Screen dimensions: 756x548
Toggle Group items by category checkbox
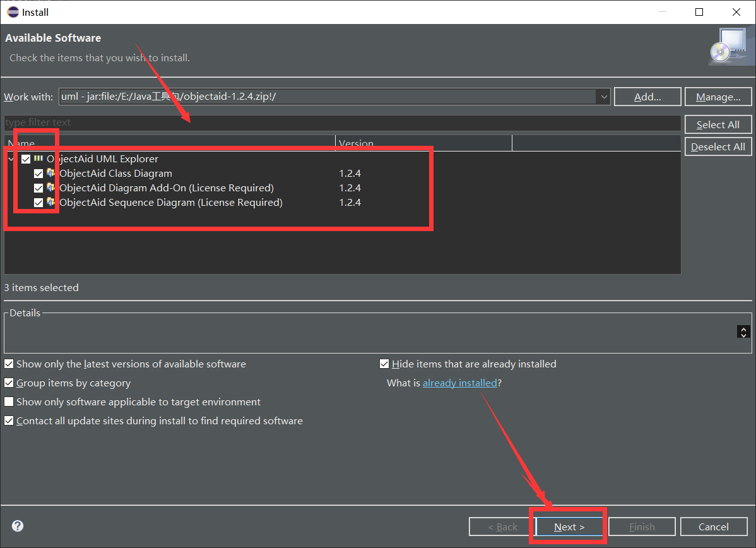point(9,383)
